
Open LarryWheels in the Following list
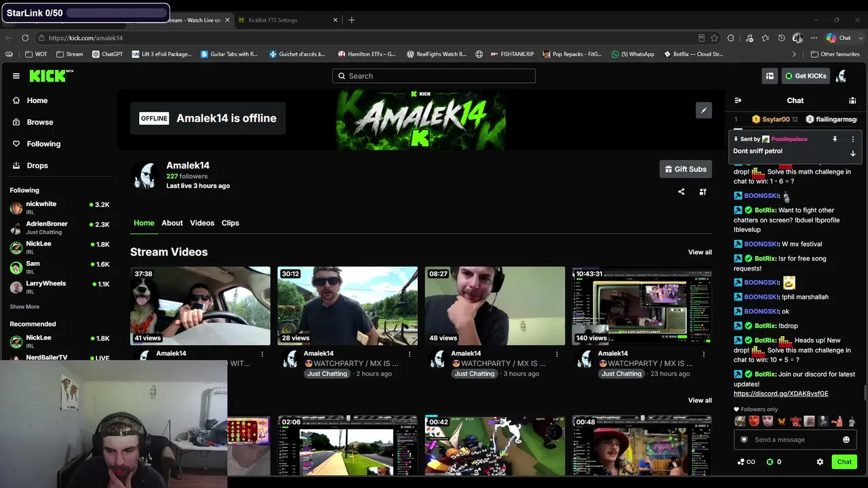tap(60, 287)
